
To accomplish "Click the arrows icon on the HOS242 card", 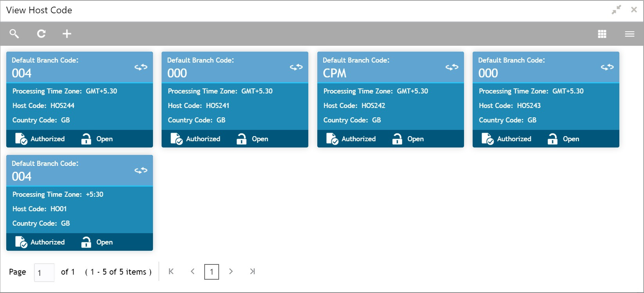I will coord(452,67).
